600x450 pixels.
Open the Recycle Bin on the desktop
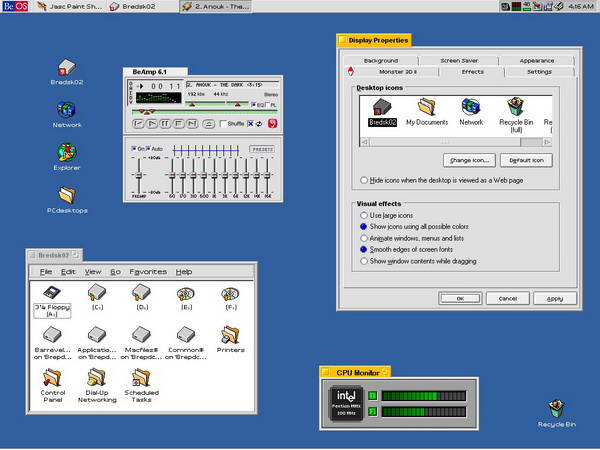[556, 409]
